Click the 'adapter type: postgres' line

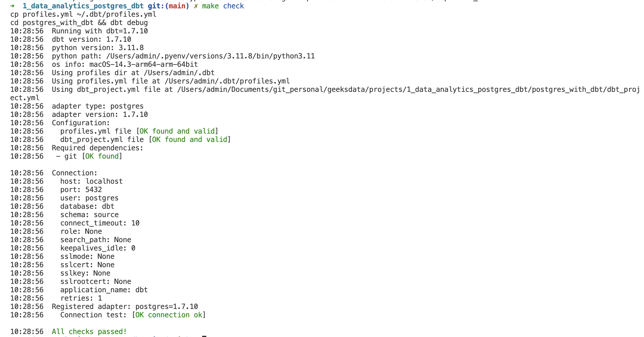(x=98, y=106)
